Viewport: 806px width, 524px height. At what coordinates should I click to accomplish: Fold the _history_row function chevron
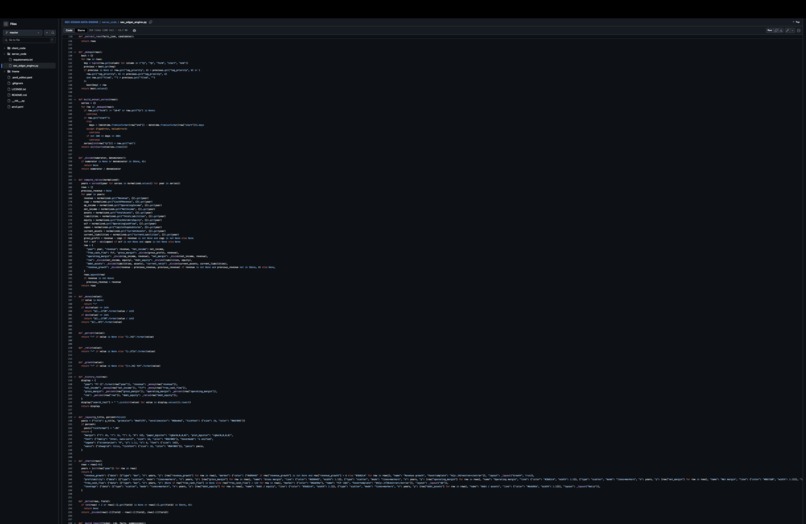(75, 377)
